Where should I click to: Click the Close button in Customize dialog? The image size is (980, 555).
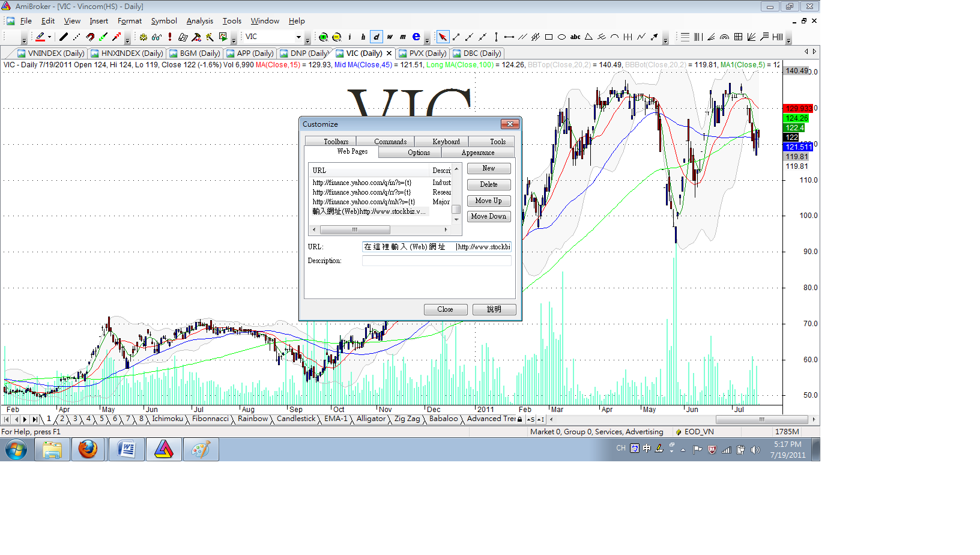[446, 309]
